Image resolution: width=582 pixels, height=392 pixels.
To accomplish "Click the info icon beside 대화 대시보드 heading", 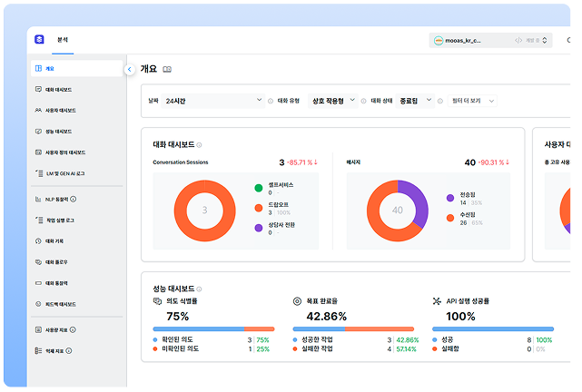I will (200, 144).
